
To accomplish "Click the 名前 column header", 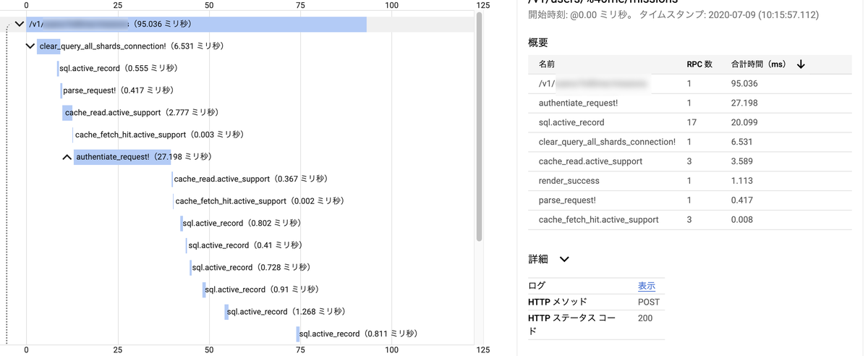I will coord(547,64).
